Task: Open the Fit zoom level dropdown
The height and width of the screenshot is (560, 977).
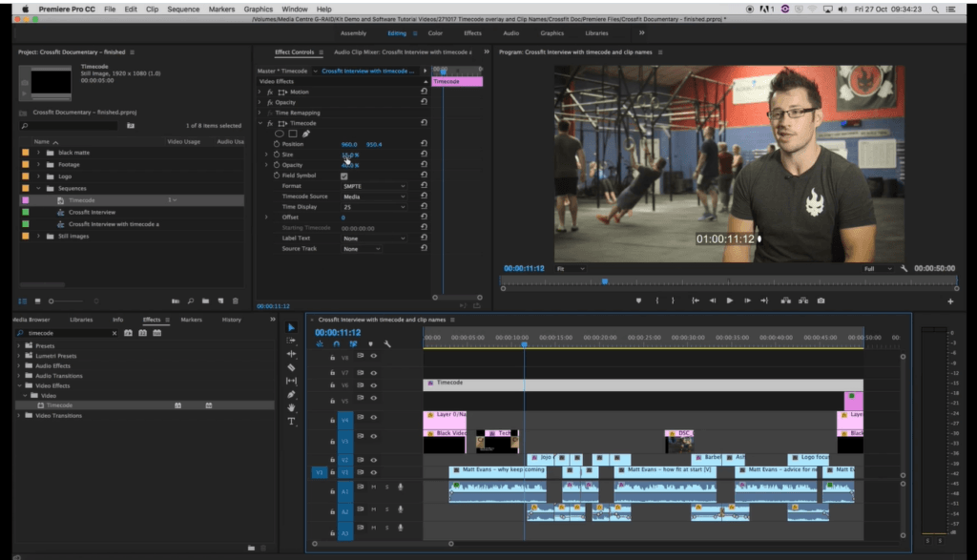Action: pos(571,268)
